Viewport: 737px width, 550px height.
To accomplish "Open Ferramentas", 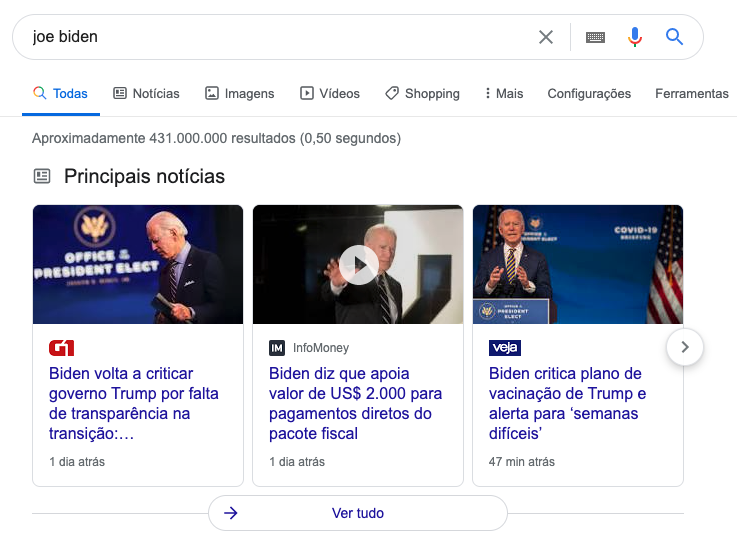I will [691, 94].
